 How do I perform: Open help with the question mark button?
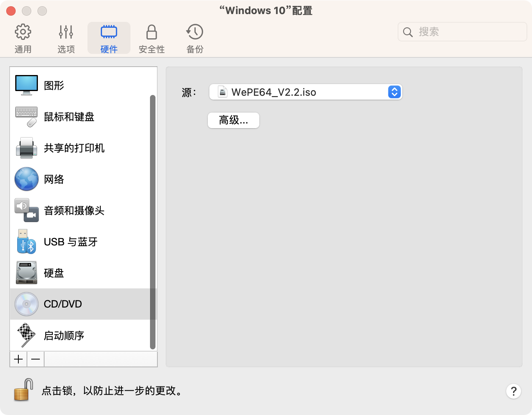[514, 391]
